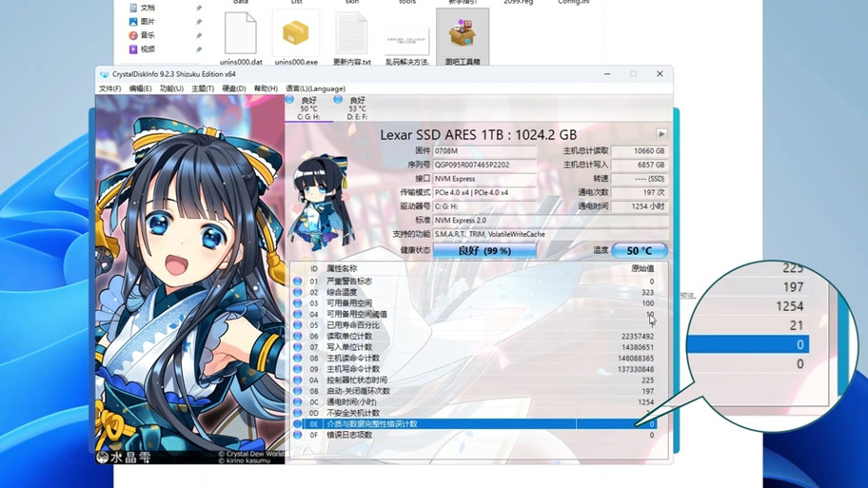Open the 文件(F) menu
This screenshot has width=868, height=488.
[109, 88]
